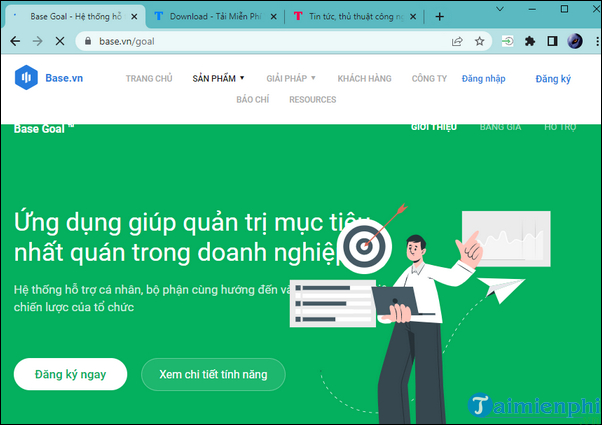Open the Chrome profile avatar
602x425 pixels.
575,41
